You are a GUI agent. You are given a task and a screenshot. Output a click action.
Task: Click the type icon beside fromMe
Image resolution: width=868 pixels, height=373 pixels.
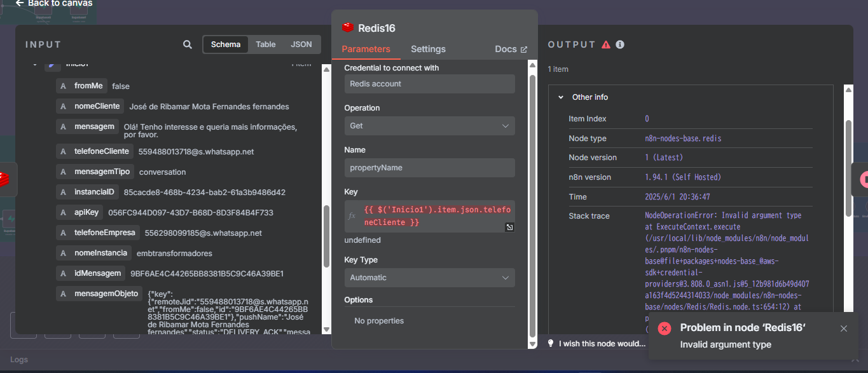[x=63, y=86]
